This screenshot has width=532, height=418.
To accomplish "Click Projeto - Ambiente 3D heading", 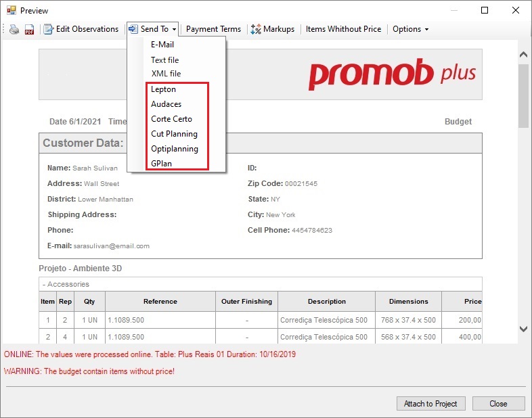I will pyautogui.click(x=80, y=269).
